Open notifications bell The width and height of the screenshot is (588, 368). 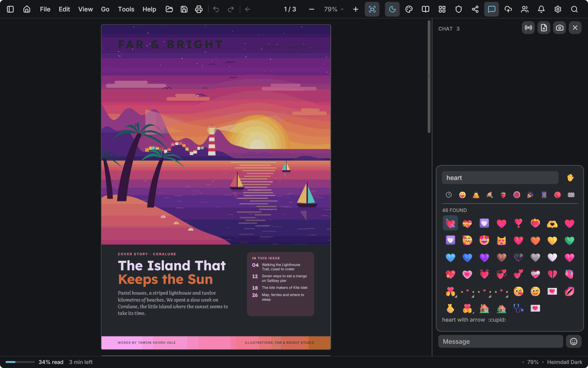(x=541, y=9)
